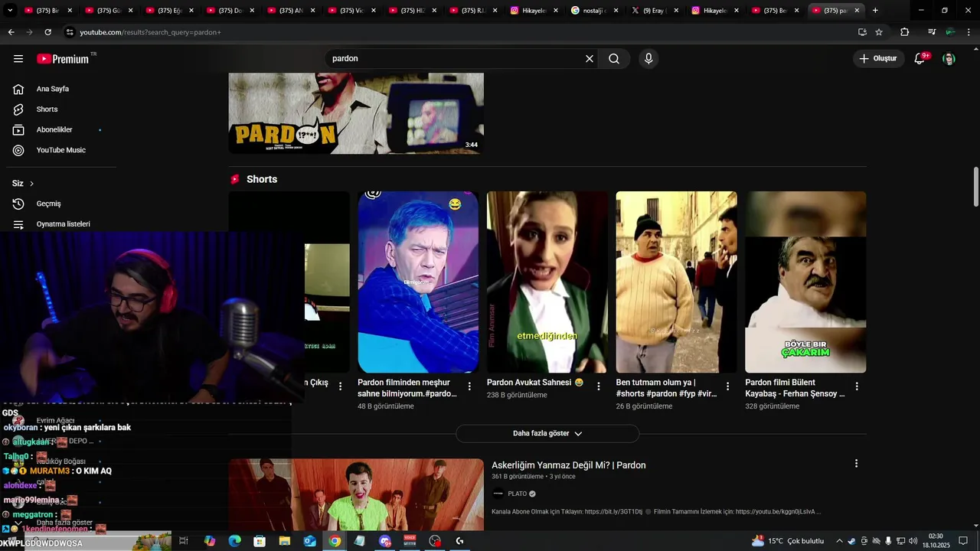Open more options for Bülent Kayabaş short
This screenshot has height=551, width=980.
857,386
